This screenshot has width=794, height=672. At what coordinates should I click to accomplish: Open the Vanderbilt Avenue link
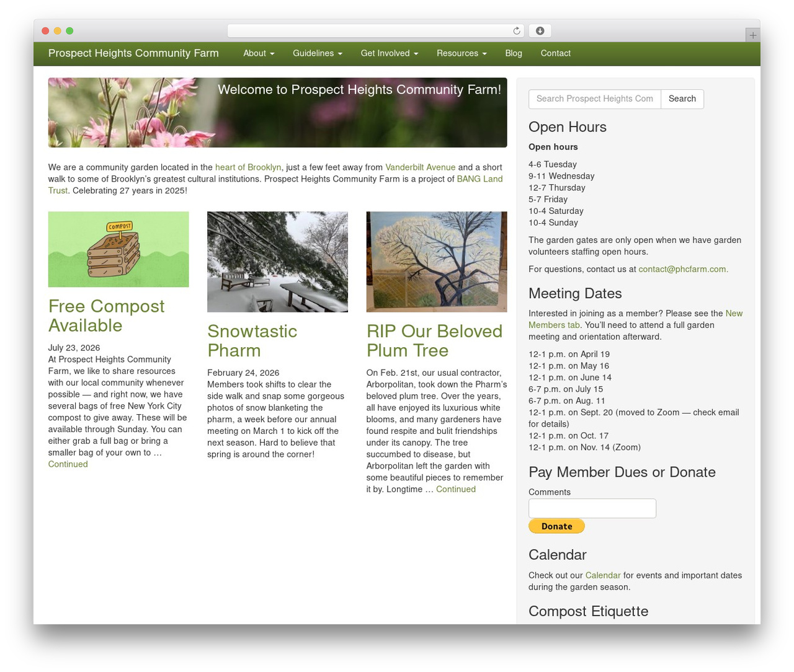click(420, 167)
